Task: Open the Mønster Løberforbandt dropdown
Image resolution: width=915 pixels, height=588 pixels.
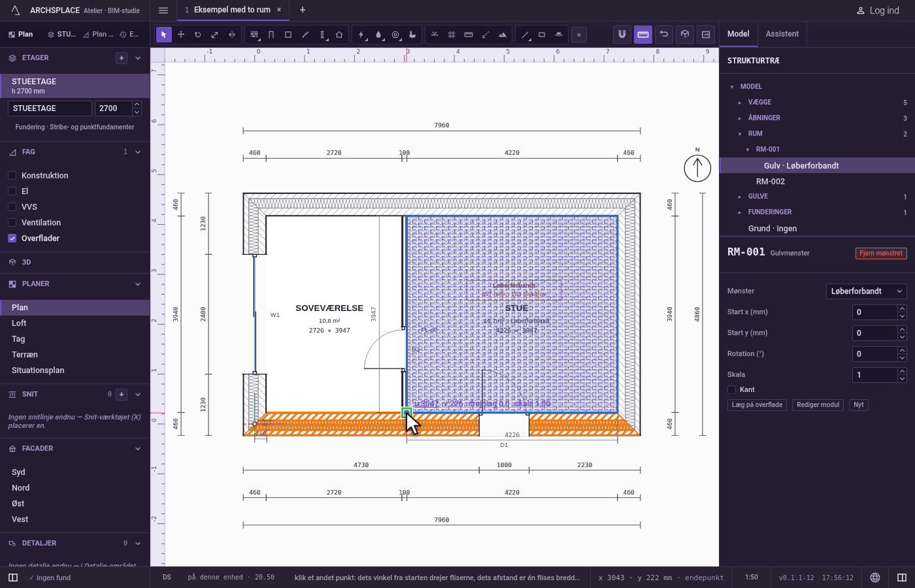Action: tap(867, 291)
